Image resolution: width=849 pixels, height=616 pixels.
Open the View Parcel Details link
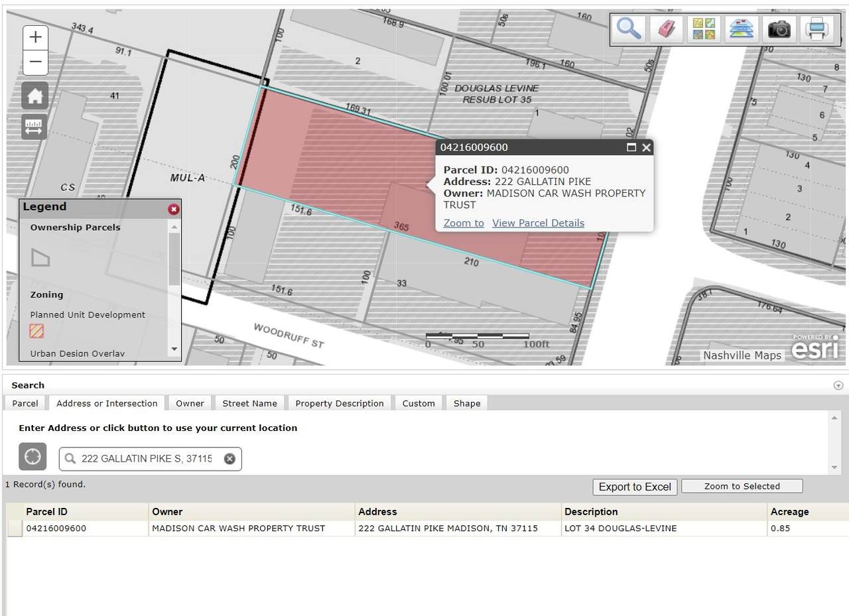pyautogui.click(x=538, y=223)
